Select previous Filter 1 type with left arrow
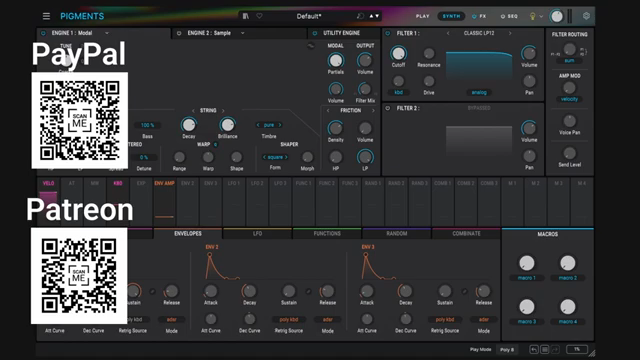This screenshot has height=360, width=640. click(x=448, y=33)
